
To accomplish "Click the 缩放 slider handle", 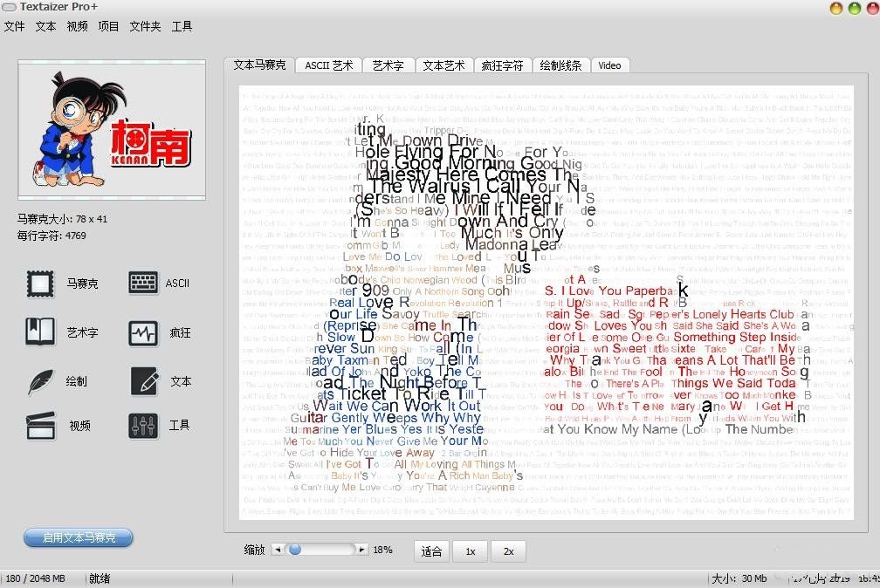I will click(295, 550).
